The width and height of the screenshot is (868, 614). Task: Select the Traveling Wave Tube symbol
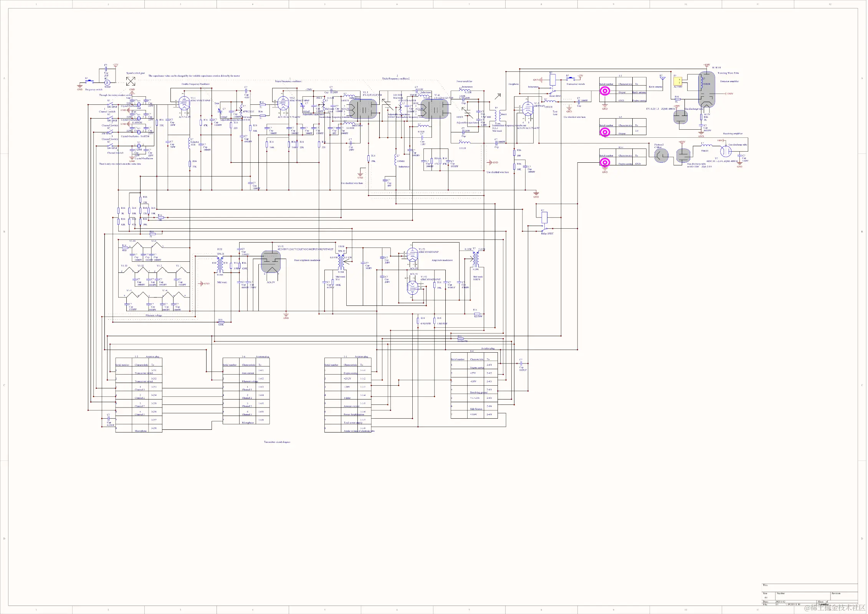pyautogui.click(x=706, y=89)
